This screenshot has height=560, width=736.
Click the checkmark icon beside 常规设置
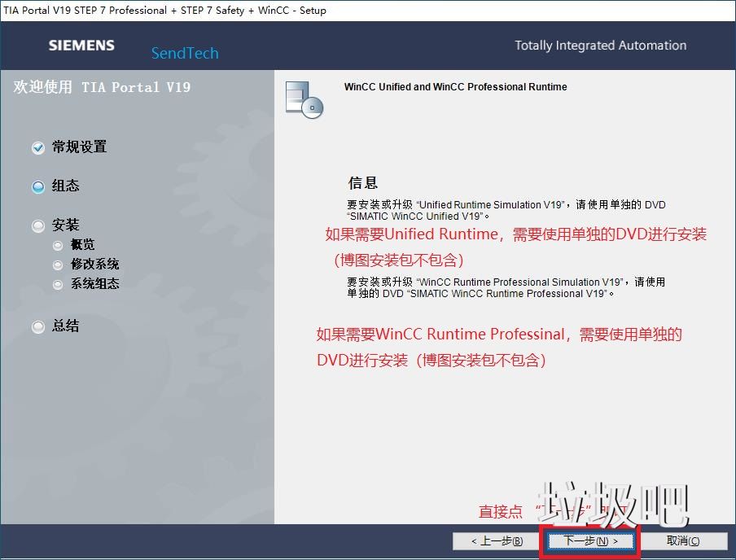pos(37,147)
